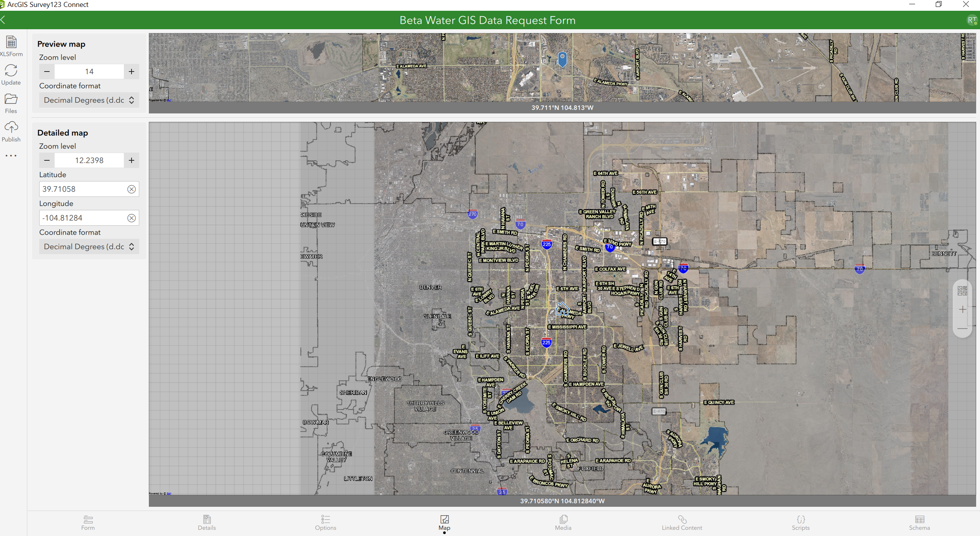Viewport: 980px width, 536px height.
Task: Increase the Preview map zoom level
Action: (131, 72)
